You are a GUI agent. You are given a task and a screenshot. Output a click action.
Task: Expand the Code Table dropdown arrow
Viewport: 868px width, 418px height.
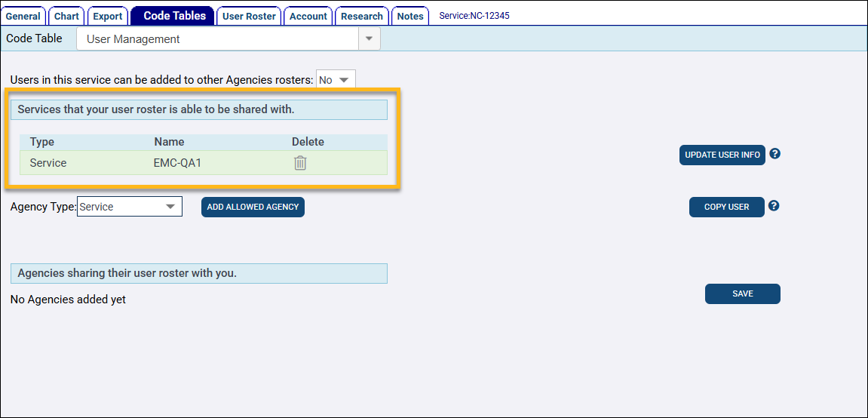coord(370,39)
